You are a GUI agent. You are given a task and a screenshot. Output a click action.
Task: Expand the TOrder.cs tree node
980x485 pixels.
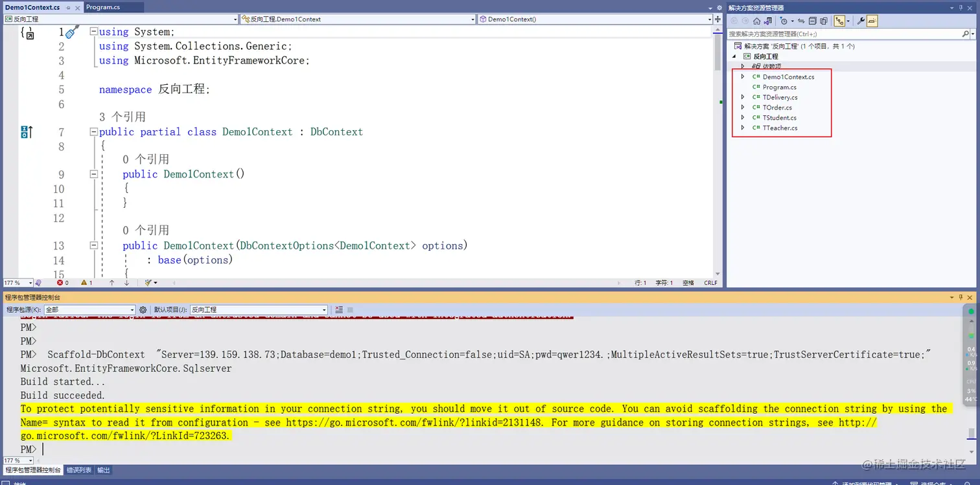point(743,107)
